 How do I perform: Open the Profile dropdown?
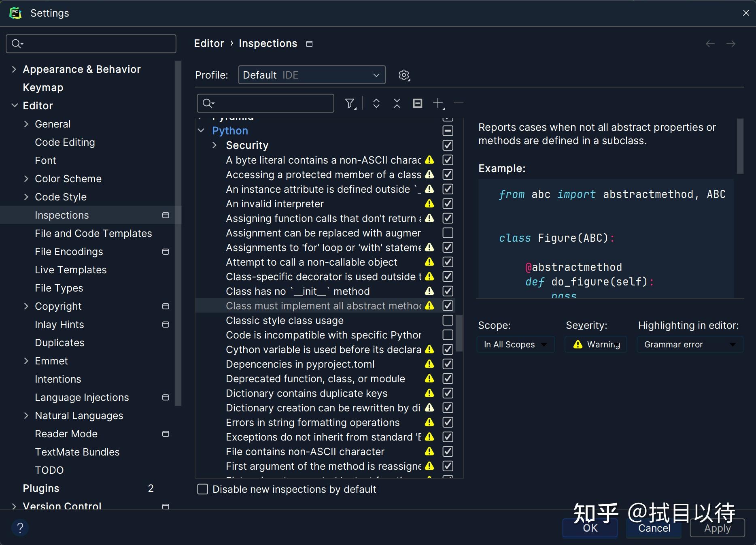coord(311,75)
